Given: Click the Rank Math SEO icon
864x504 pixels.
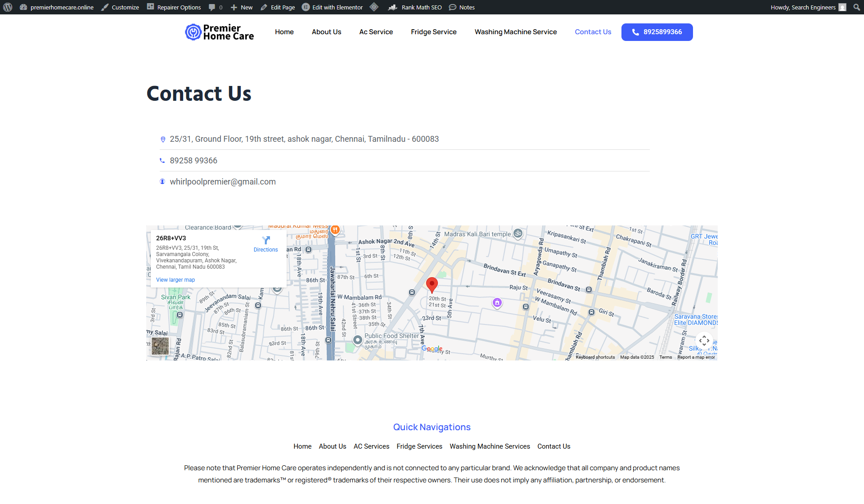Looking at the screenshot, I should pos(392,7).
